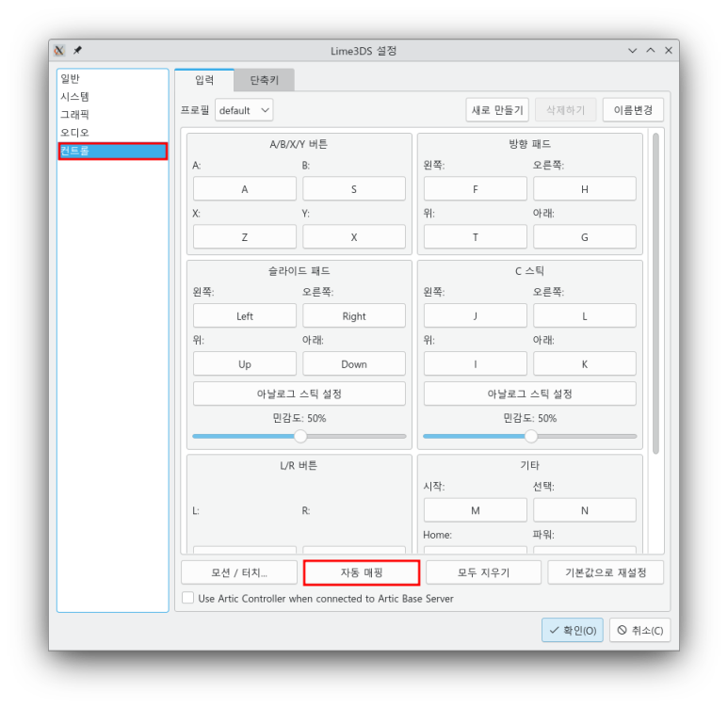Click the 자동 매핑 button

point(362,572)
